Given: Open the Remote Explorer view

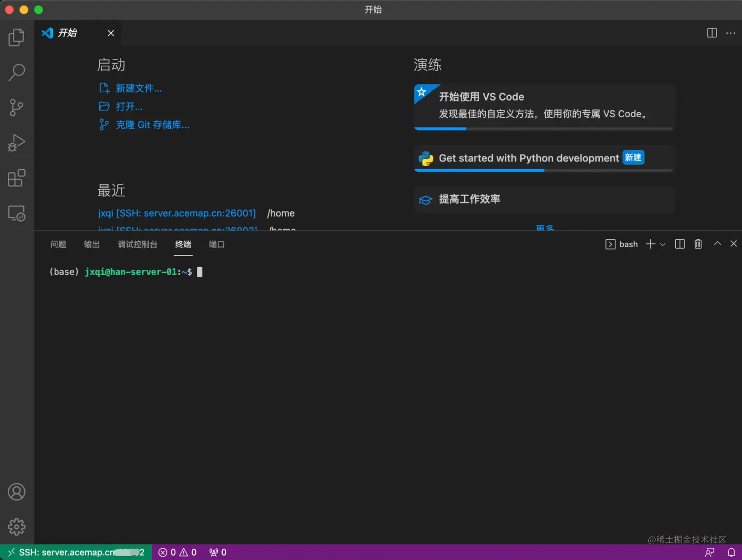Looking at the screenshot, I should click(17, 213).
